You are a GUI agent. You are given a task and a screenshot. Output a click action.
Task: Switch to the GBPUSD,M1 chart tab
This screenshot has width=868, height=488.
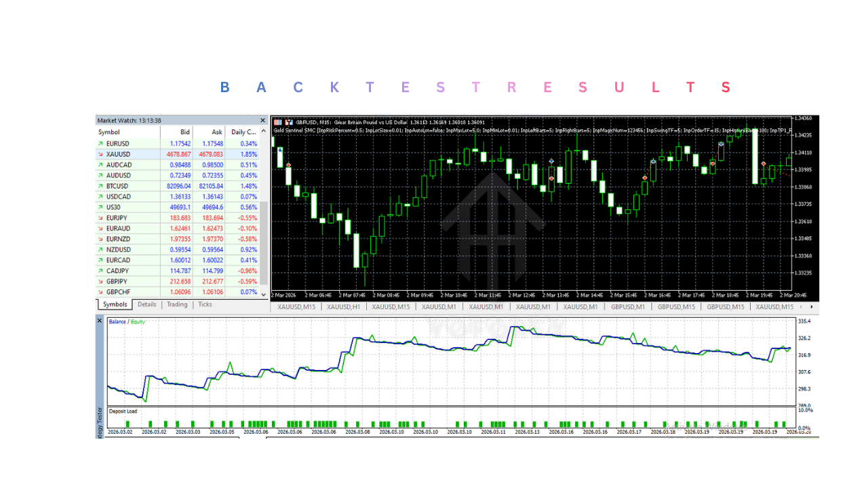pos(628,307)
